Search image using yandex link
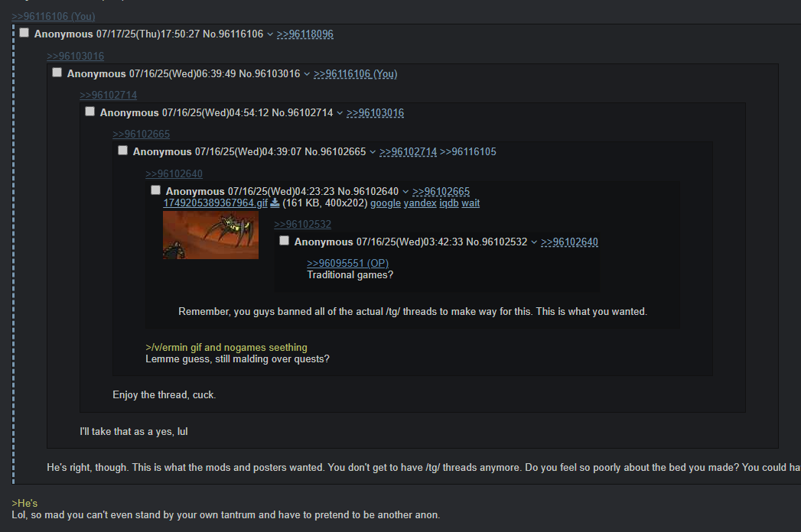This screenshot has height=532, width=801. coord(420,203)
